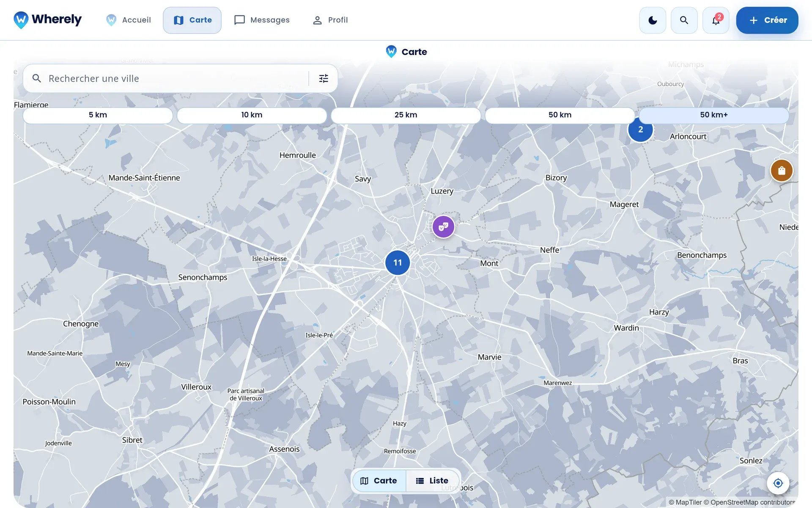
Task: Click the Marvie map label
Action: [x=489, y=357]
